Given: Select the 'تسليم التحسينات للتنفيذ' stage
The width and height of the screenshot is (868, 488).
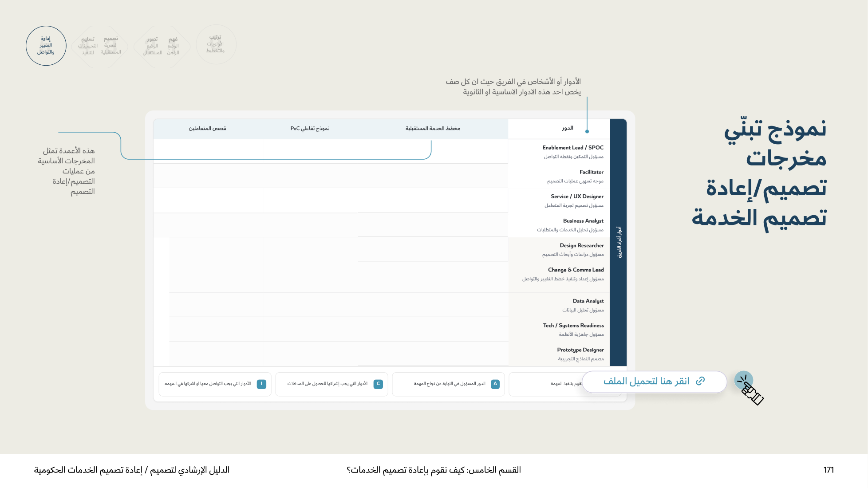Looking at the screenshot, I should click(88, 46).
